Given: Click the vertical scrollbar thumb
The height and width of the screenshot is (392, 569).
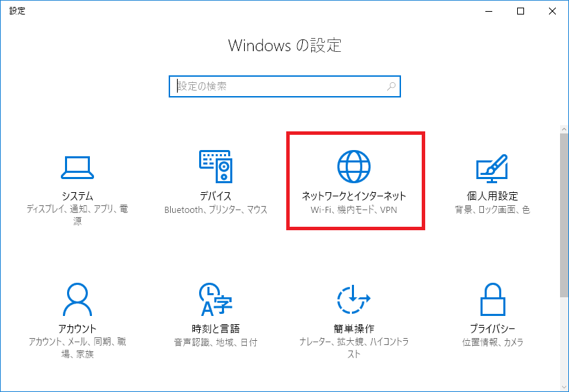Looking at the screenshot, I should point(564,215).
